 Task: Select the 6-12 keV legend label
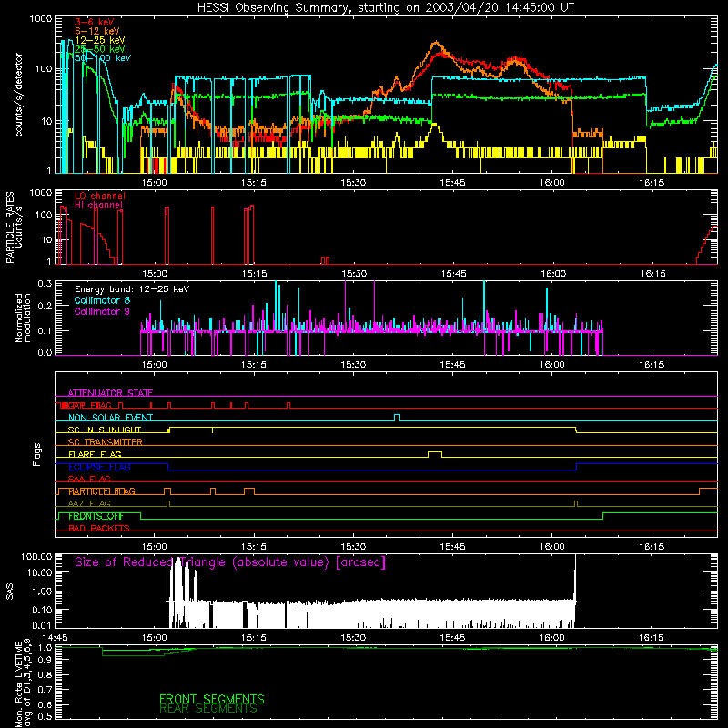coord(97,31)
